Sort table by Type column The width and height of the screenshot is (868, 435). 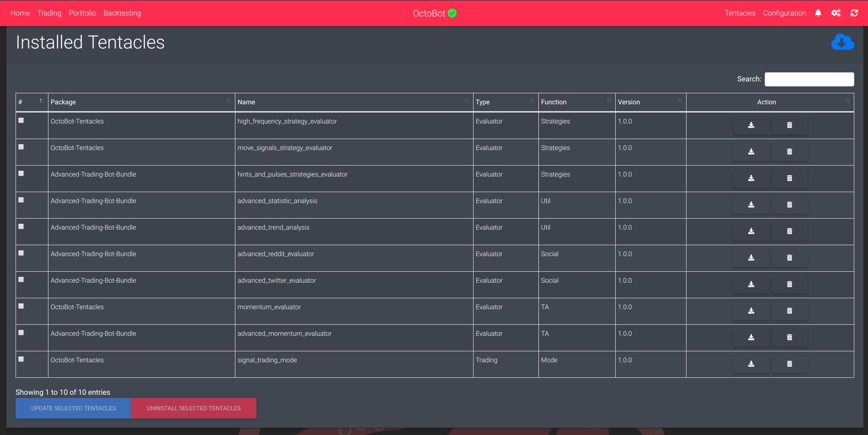tap(506, 102)
